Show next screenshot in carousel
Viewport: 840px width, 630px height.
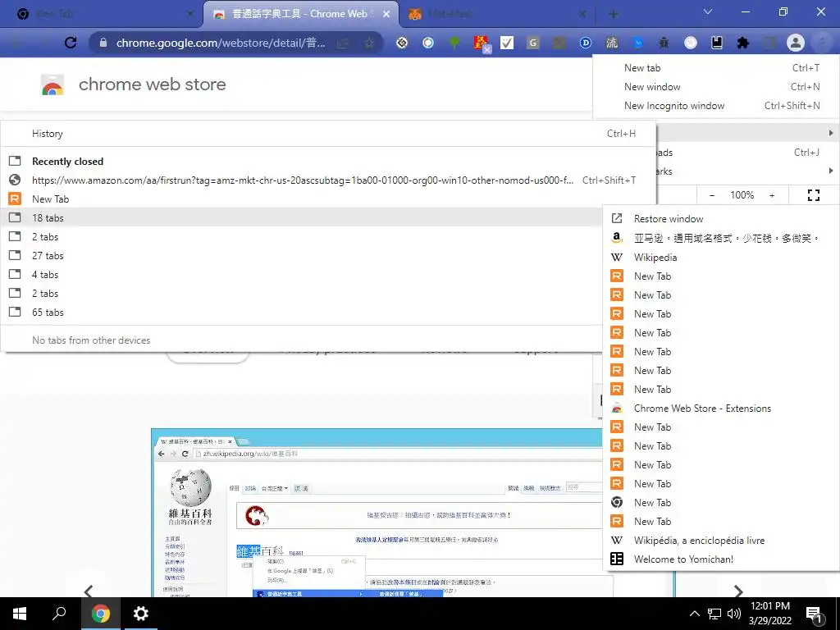pos(738,591)
